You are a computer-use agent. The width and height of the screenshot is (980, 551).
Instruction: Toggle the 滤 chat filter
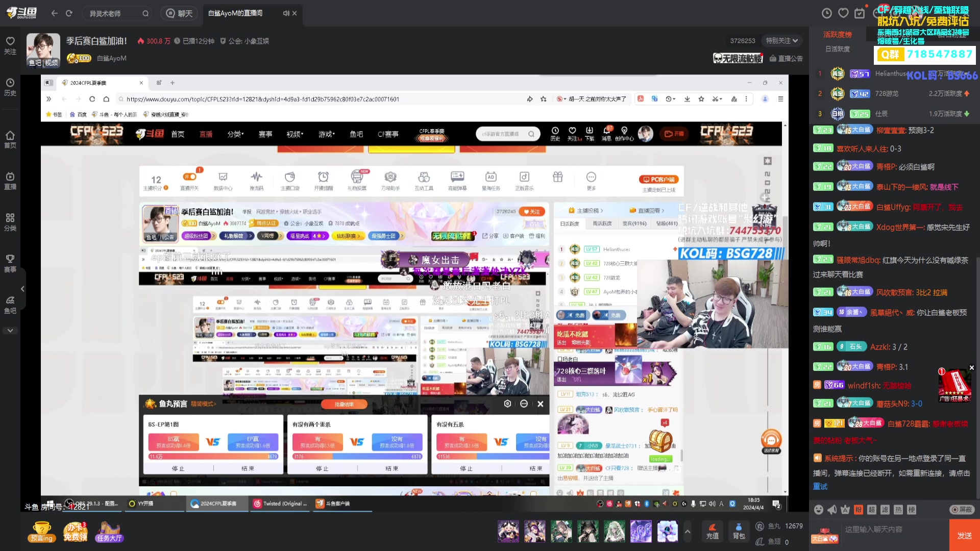click(885, 510)
